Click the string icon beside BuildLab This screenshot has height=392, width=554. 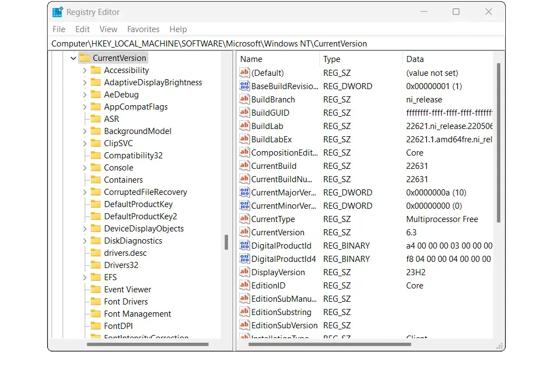click(x=244, y=126)
